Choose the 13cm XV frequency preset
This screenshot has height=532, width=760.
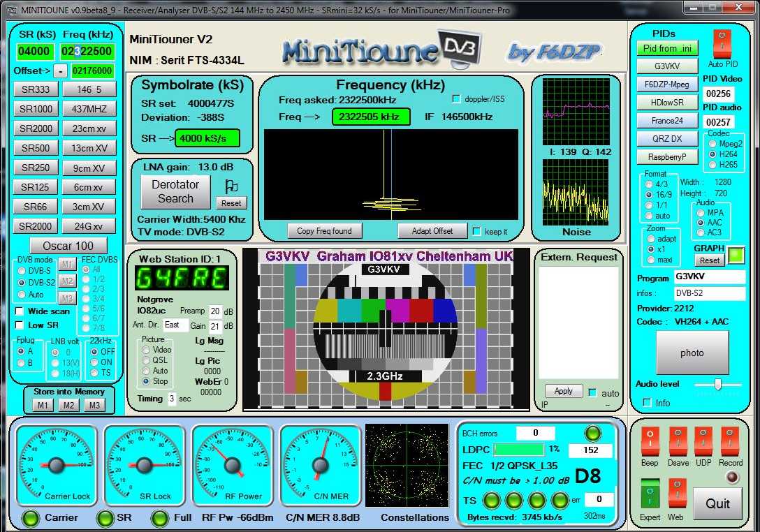(89, 148)
